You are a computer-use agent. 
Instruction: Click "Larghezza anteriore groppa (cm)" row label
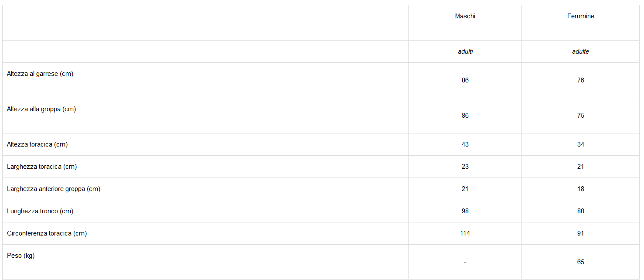pos(54,189)
